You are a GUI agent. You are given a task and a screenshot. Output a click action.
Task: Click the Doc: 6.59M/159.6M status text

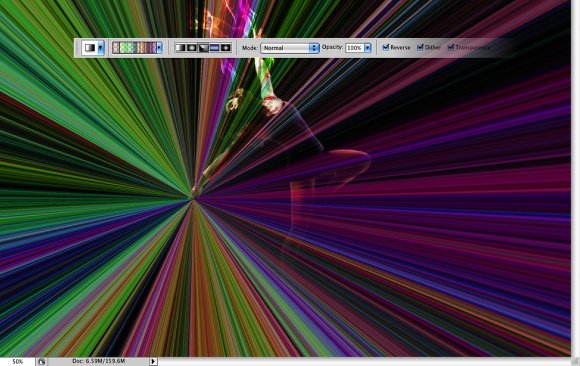click(99, 361)
